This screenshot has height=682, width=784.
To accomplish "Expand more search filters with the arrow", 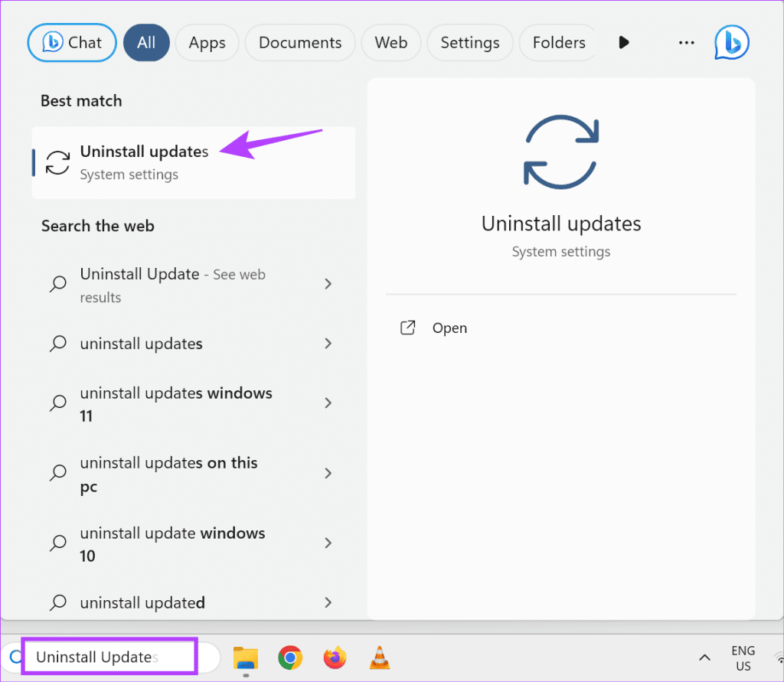I will (x=624, y=43).
